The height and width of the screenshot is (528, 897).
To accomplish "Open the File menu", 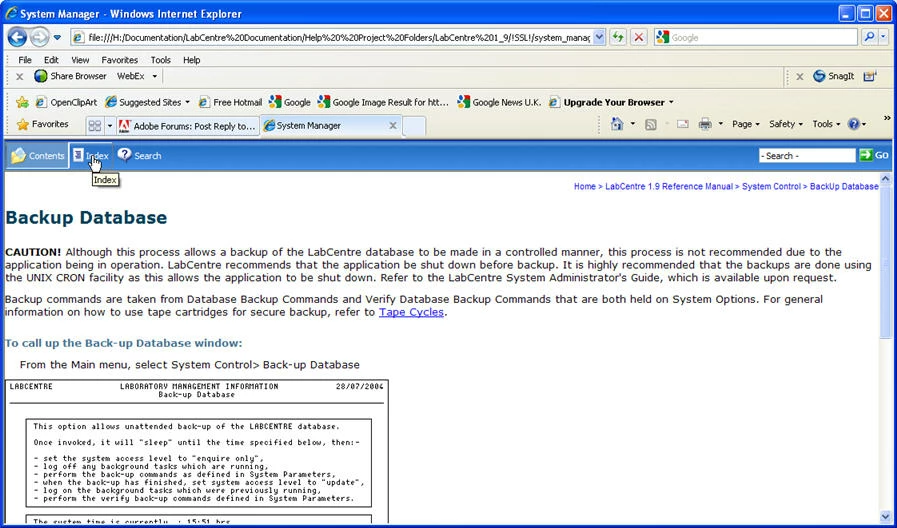I will (x=25, y=60).
